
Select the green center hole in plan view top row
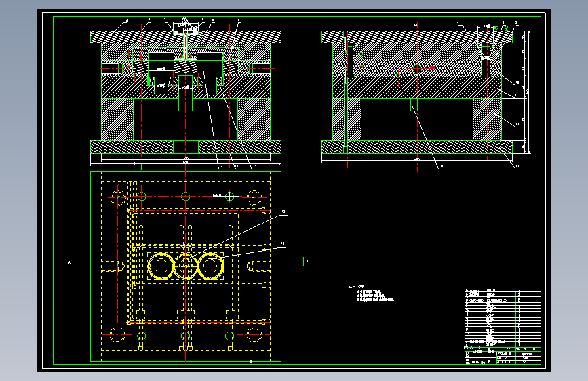point(186,196)
